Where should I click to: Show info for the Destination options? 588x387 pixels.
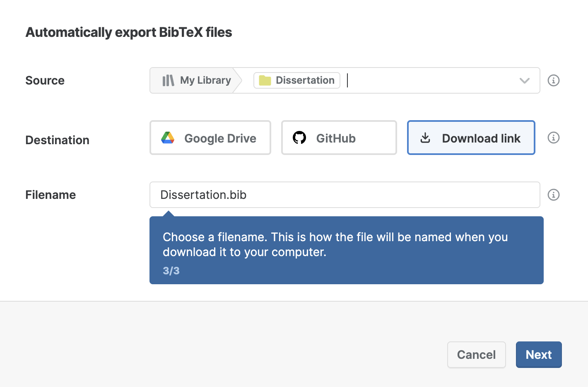click(553, 138)
